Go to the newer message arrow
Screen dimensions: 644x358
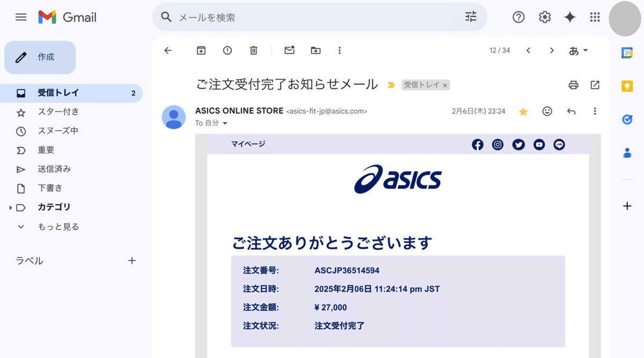pyautogui.click(x=528, y=50)
